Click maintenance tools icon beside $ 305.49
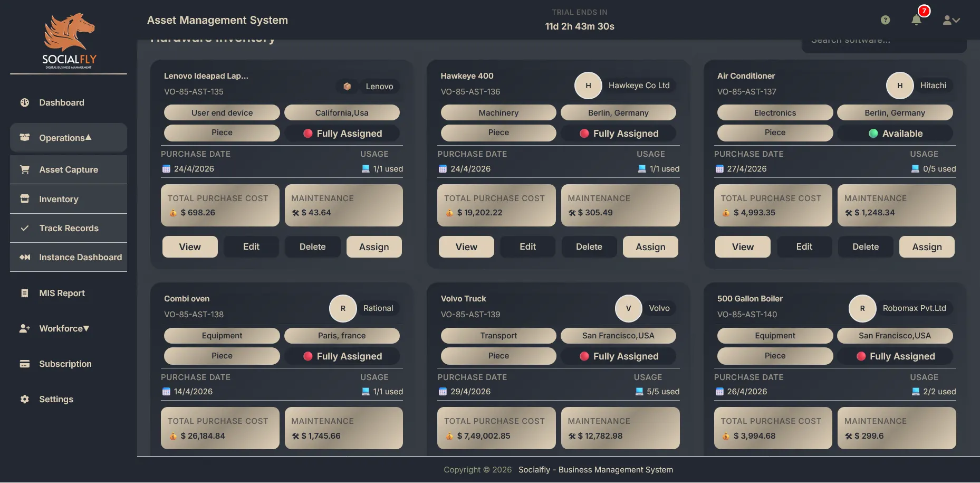The height and width of the screenshot is (483, 980). [x=572, y=213]
